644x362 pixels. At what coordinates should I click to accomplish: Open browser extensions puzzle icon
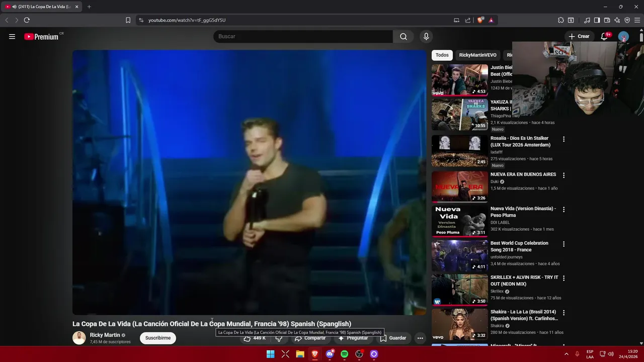561,20
